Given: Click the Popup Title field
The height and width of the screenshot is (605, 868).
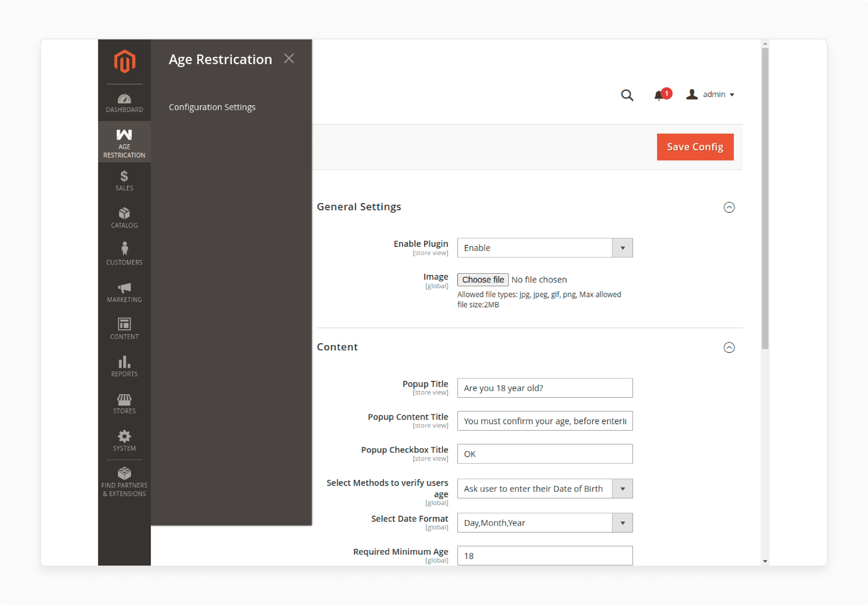Looking at the screenshot, I should pos(545,388).
